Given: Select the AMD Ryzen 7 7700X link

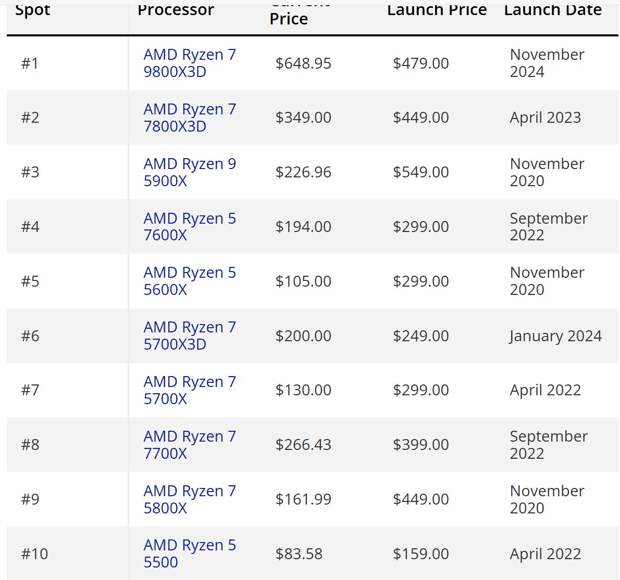Looking at the screenshot, I should click(189, 445).
